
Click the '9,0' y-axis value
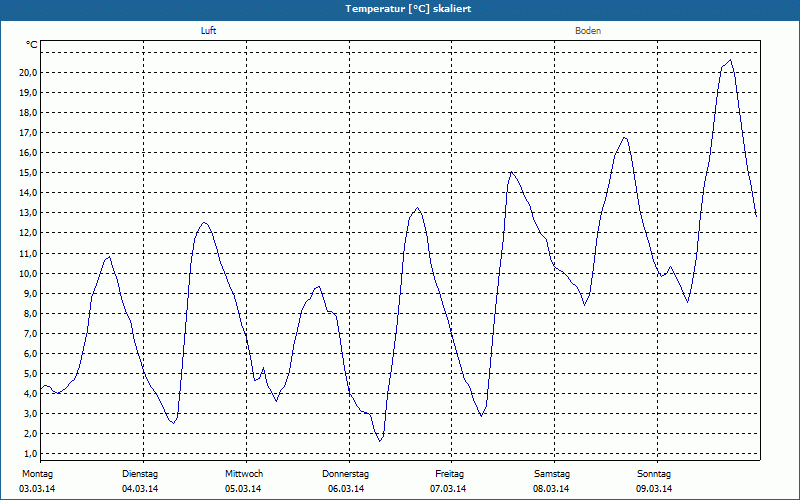point(30,293)
